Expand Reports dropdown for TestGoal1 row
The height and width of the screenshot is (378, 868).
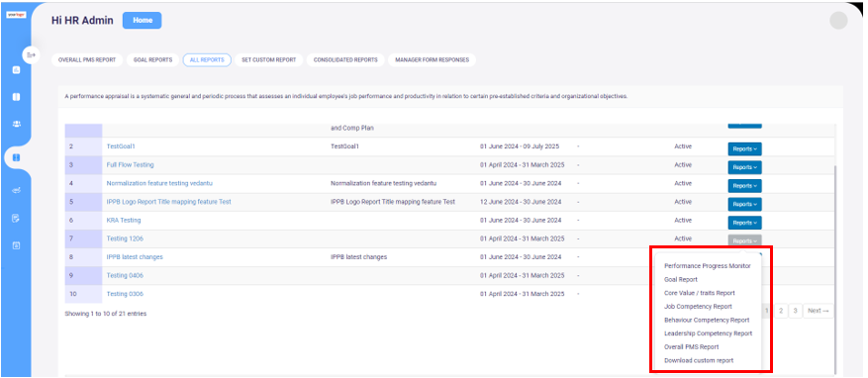[744, 148]
